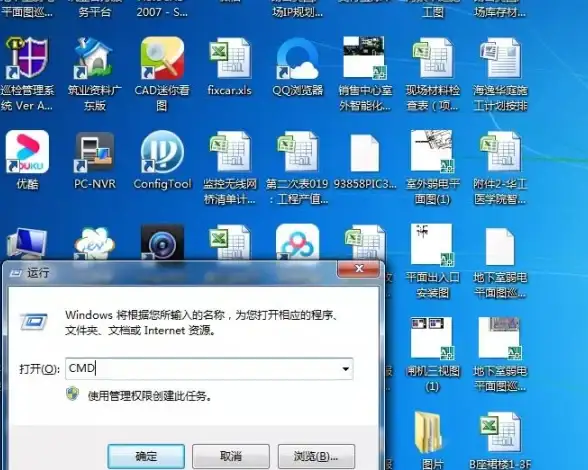The image size is (588, 470).
Task: Open the 图片 folder on the desktop
Action: click(428, 432)
